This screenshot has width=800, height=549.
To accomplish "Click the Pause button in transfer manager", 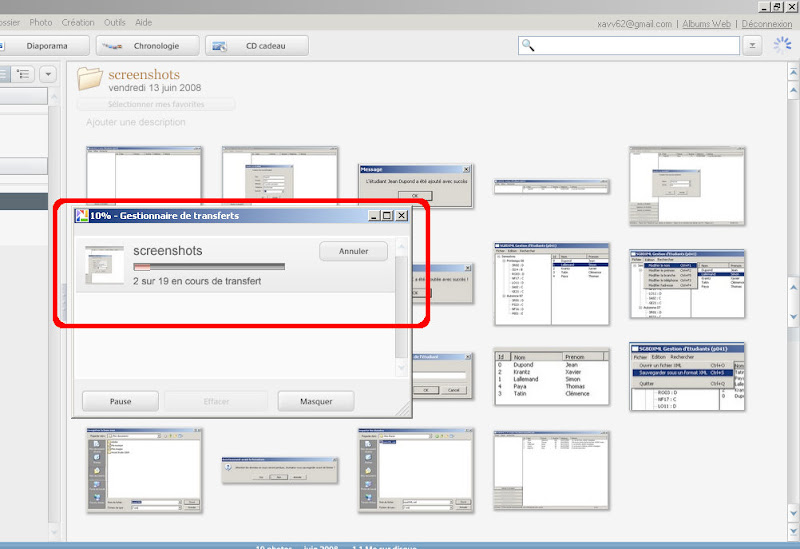I will (x=120, y=401).
